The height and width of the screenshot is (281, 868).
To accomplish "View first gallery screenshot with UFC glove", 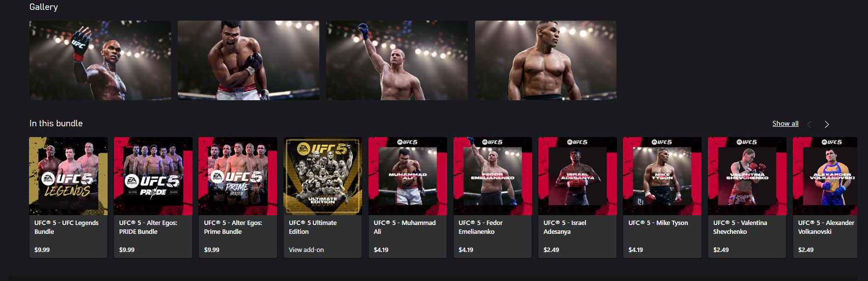I will 100,60.
